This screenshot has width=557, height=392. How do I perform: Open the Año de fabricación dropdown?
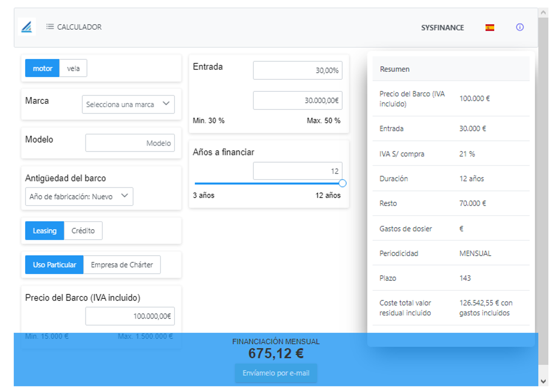coord(79,197)
